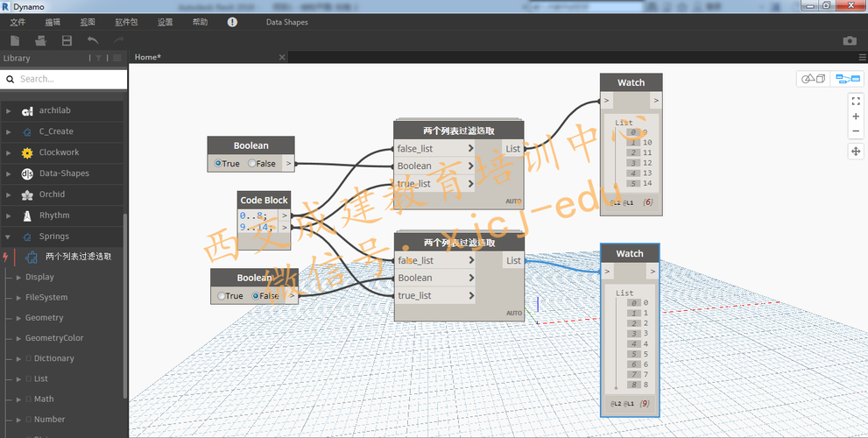
Task: Click the Save icon in toolbar
Action: click(x=67, y=40)
